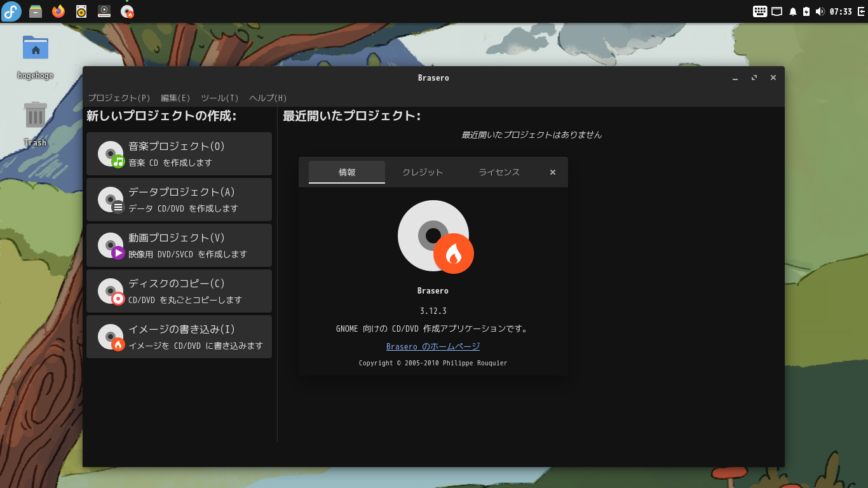Click the Brasero taskbar icon in the top panel
Viewport: 868px width, 488px height.
pos(127,11)
